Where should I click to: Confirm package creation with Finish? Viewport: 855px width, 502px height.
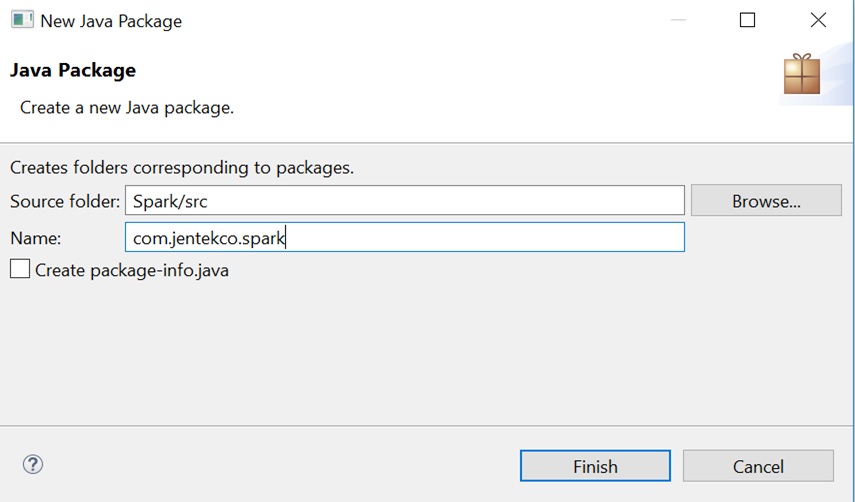tap(595, 466)
